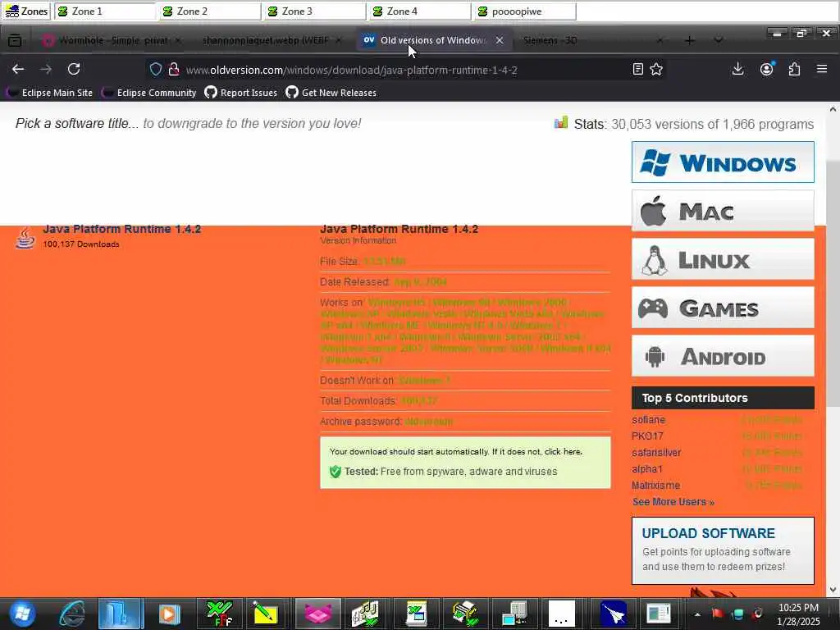Toggle reader view icon in address bar
840x630 pixels.
tap(637, 69)
